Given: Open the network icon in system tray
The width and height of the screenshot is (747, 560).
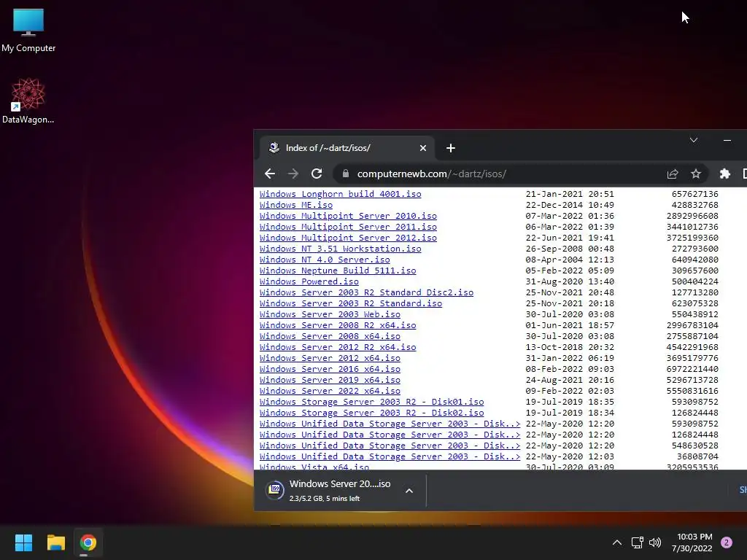Looking at the screenshot, I should (637, 542).
